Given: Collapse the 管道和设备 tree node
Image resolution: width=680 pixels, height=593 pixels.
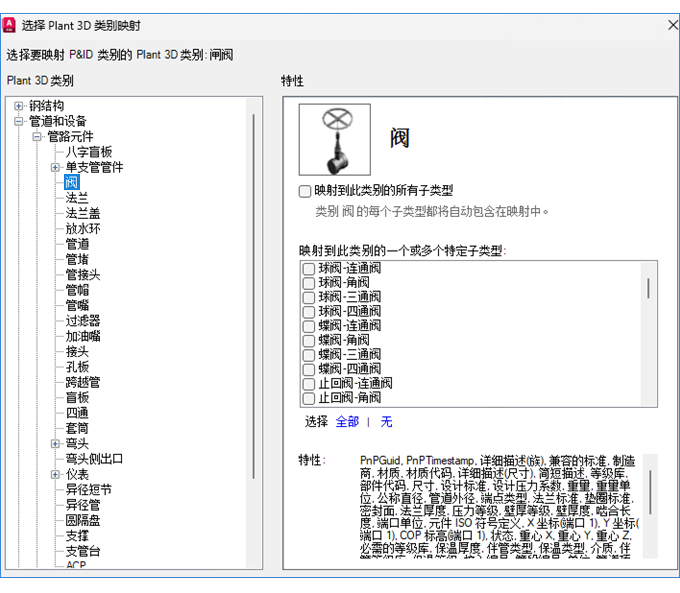Looking at the screenshot, I should (18, 121).
